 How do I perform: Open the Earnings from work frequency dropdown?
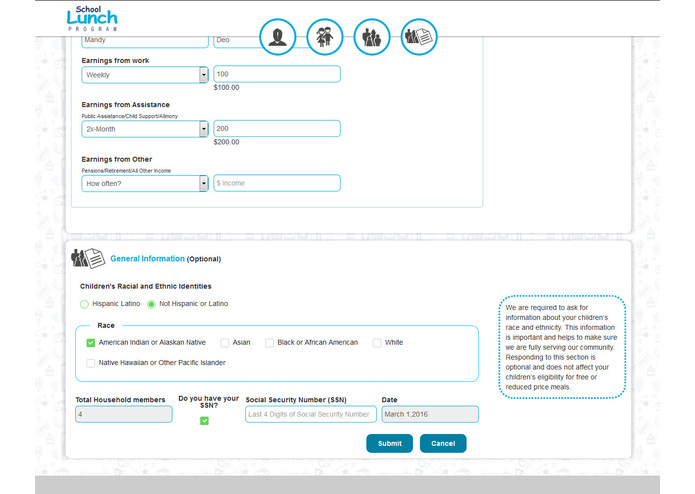coord(145,75)
